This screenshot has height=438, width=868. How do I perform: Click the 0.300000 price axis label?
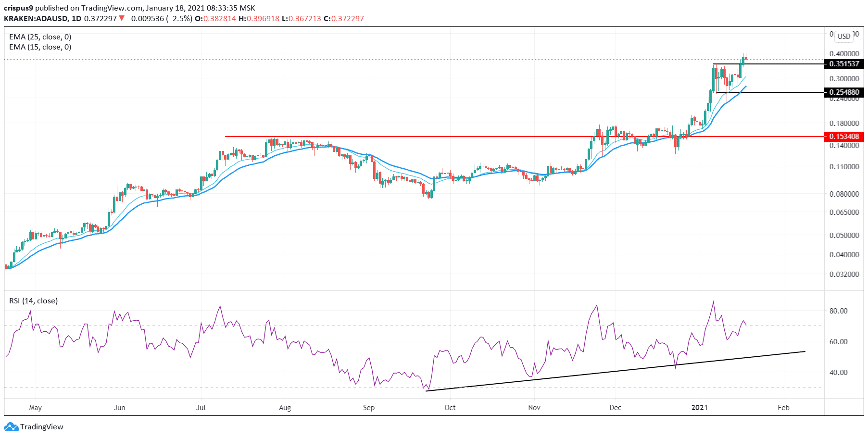click(844, 78)
